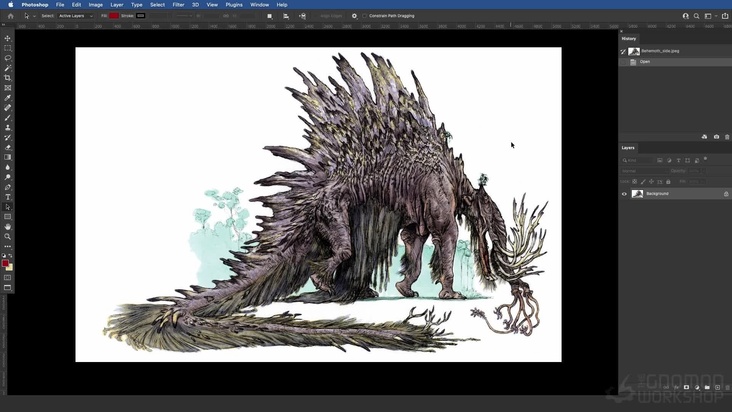Screen dimensions: 732x412
Task: Select the Healing Brush tool
Action: (7, 108)
